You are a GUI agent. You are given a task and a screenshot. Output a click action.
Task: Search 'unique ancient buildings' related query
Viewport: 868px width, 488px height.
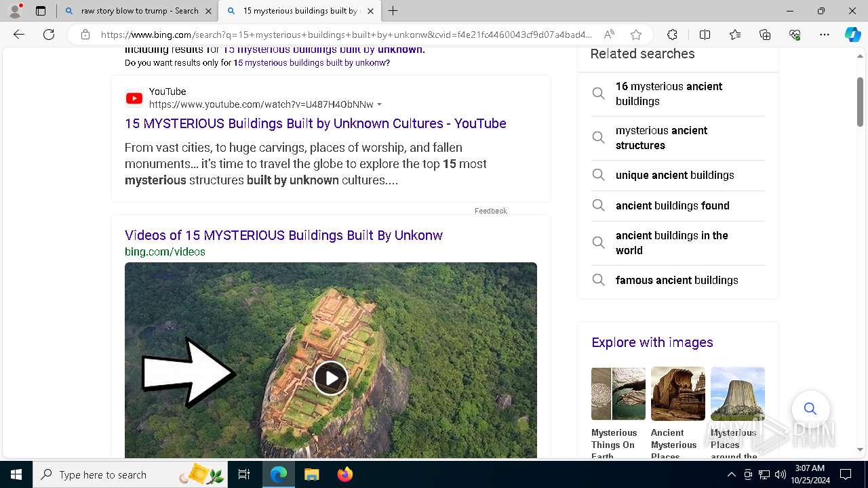[x=678, y=175]
